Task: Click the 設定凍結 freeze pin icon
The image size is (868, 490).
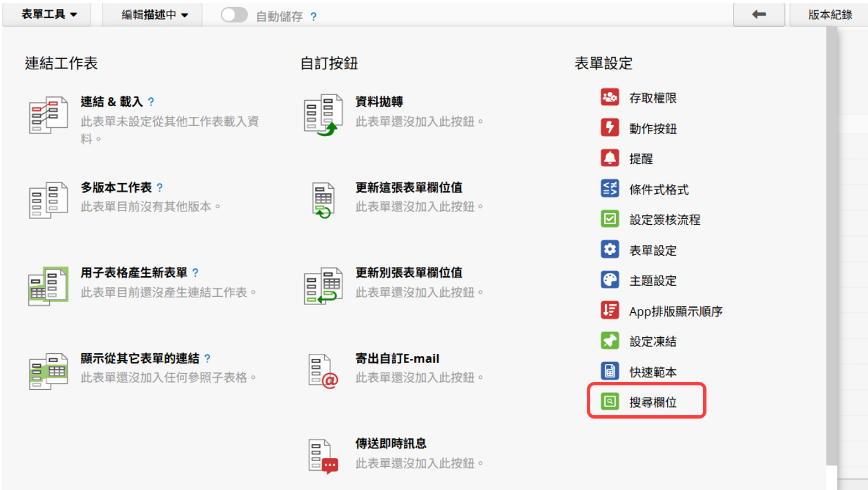Action: (x=610, y=341)
